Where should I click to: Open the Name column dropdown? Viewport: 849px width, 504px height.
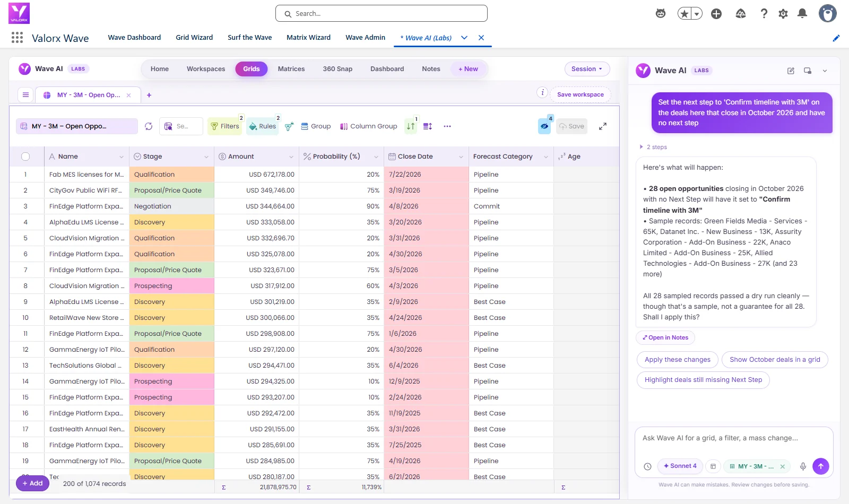pyautogui.click(x=122, y=157)
